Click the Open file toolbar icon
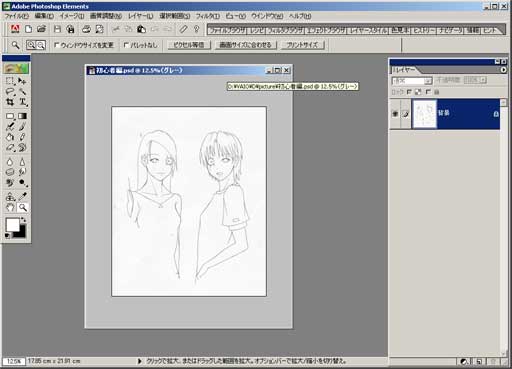512x369 pixels. click(41, 29)
